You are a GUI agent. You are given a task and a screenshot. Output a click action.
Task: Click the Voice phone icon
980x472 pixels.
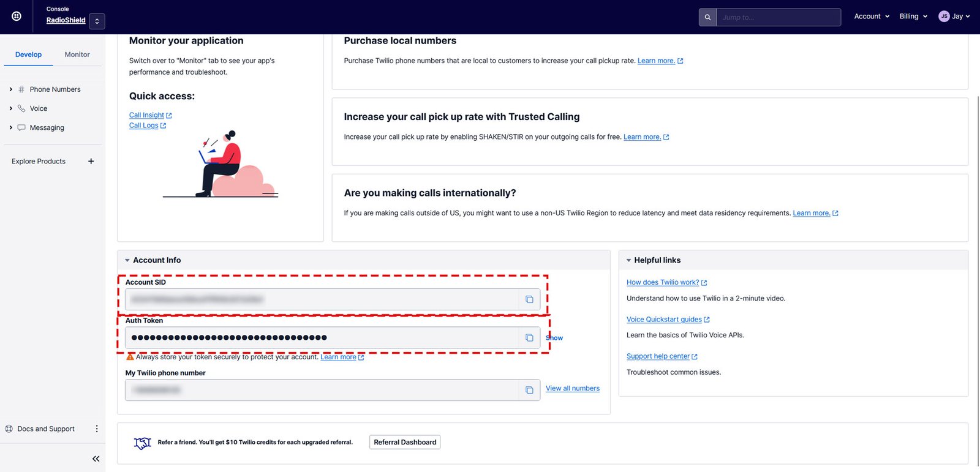pyautogui.click(x=21, y=108)
